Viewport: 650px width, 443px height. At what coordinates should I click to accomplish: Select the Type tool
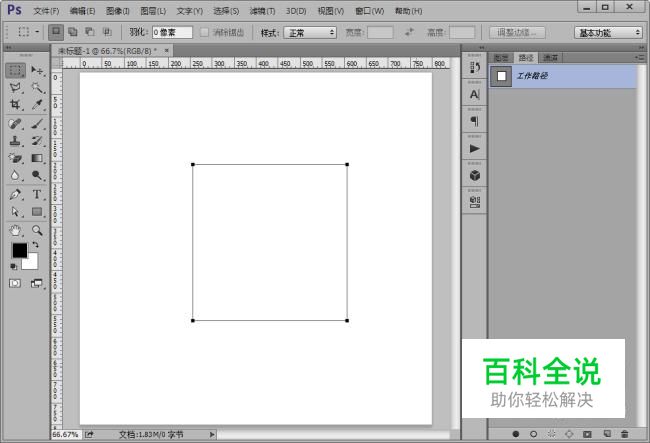[37, 194]
